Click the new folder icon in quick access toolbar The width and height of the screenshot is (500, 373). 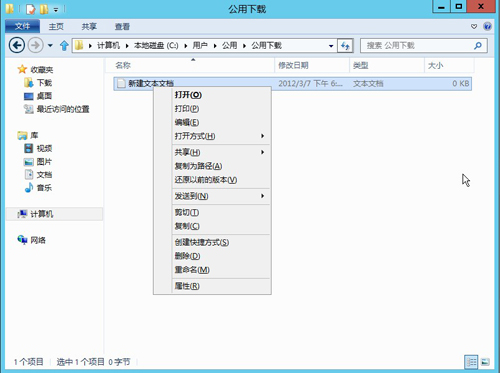tap(44, 9)
